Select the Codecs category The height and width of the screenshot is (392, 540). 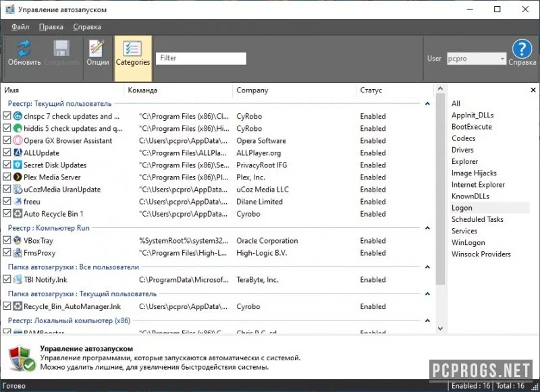click(x=463, y=138)
